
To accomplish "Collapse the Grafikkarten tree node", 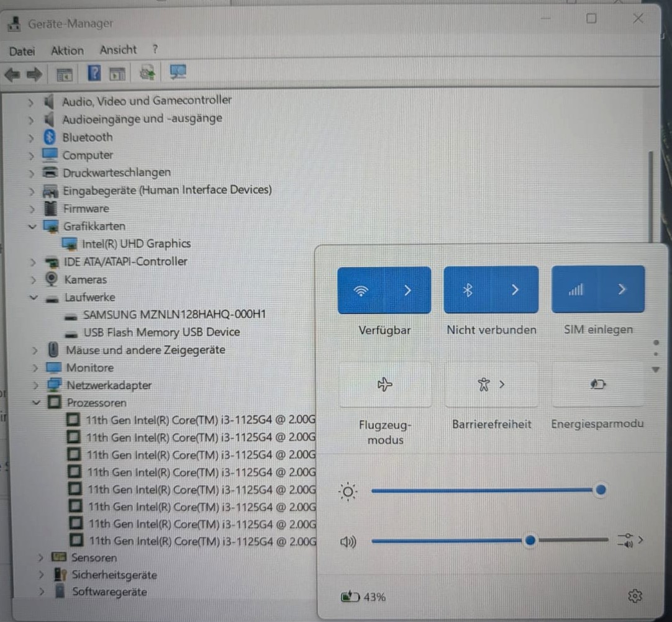I will pos(32,227).
